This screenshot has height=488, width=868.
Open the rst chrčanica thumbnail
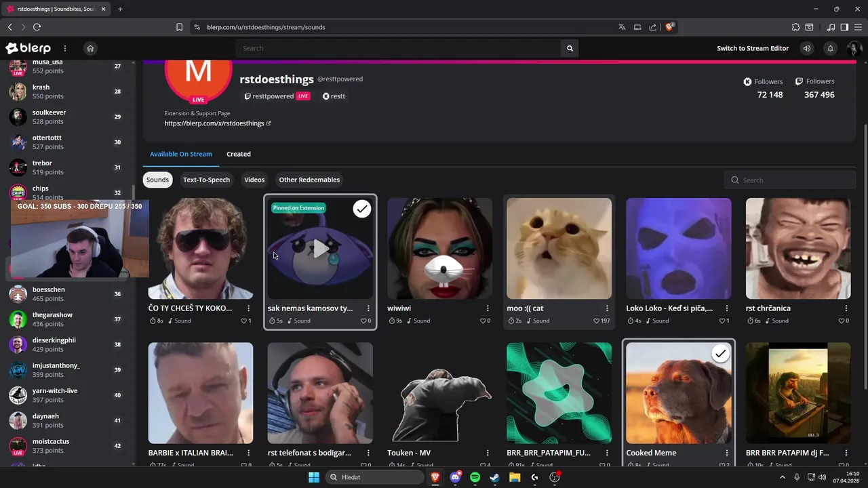click(798, 249)
